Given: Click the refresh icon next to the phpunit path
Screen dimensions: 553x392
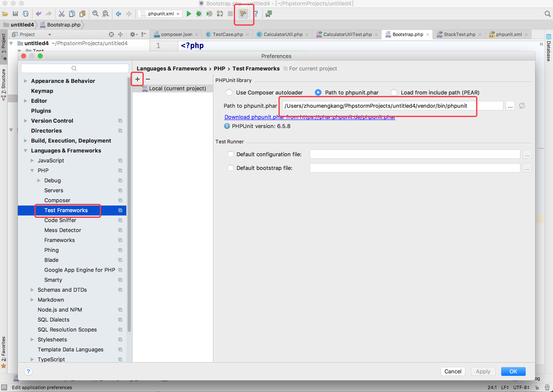Looking at the screenshot, I should click(522, 106).
